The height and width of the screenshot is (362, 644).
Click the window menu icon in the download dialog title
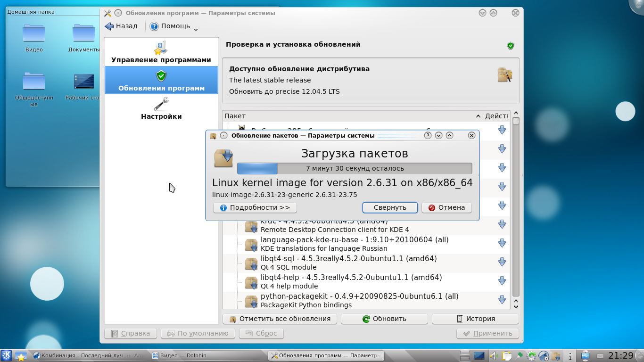213,136
